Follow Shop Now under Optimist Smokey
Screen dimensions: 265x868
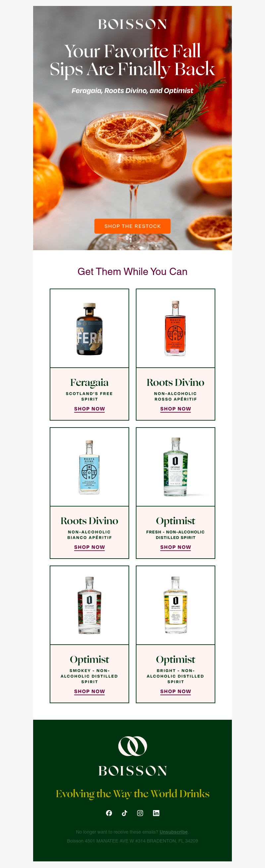tap(89, 691)
